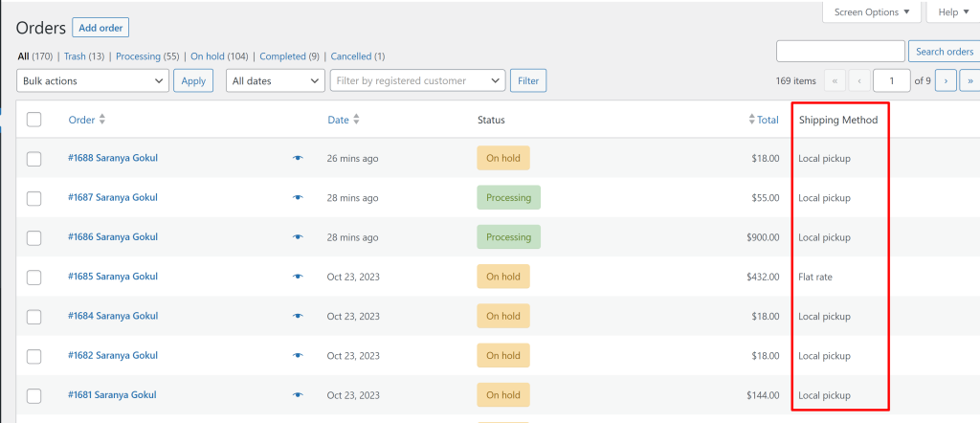Screen dimensions: 980x423
Task: Expand the Help panel
Action: click(x=953, y=11)
